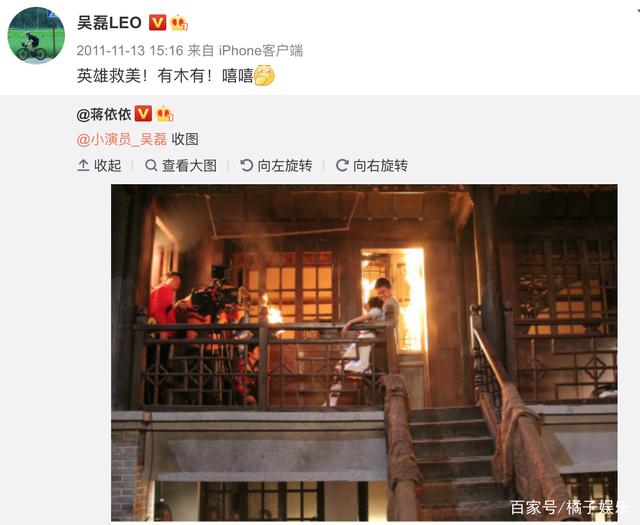This screenshot has height=525, width=640.
Task: Open the @蒋依依 reposted author profile
Action: [x=104, y=114]
